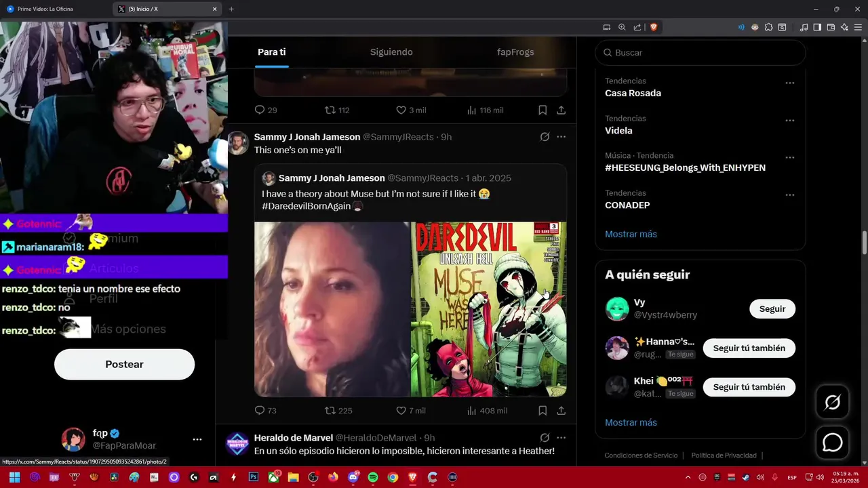Open account menu dots next to @FapParaMoar
The width and height of the screenshot is (868, 488).
pos(197,439)
